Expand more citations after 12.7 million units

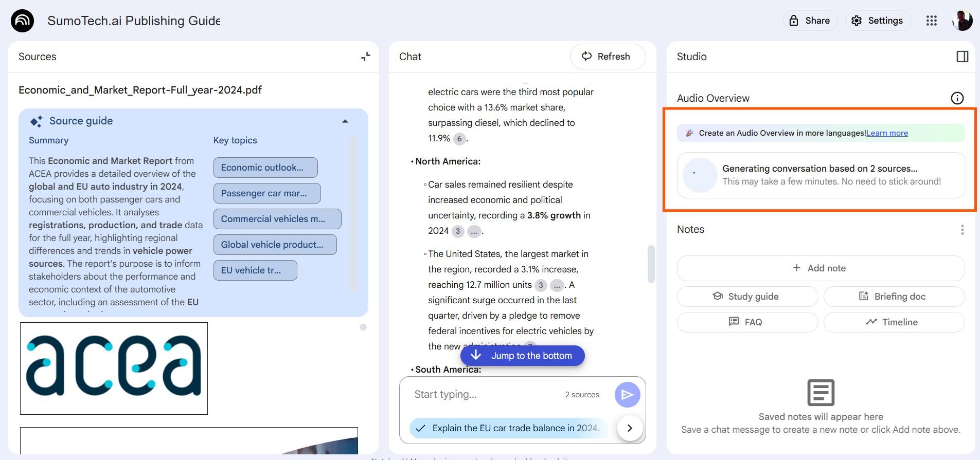coord(557,285)
